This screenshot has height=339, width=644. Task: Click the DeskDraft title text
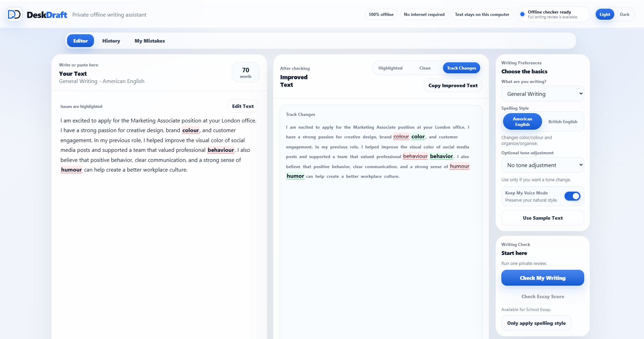(x=47, y=15)
